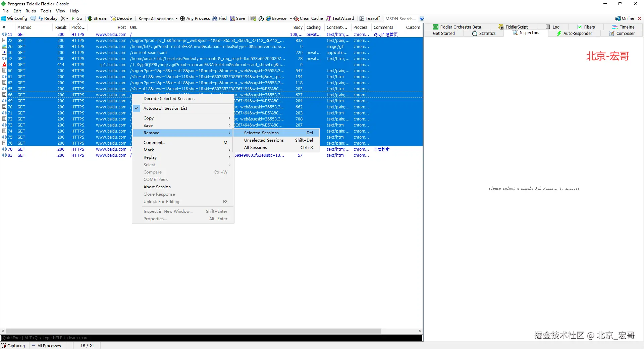Image resolution: width=644 pixels, height=349 pixels.
Task: Switch to Fiddler Orchestra Beta tab
Action: click(457, 27)
